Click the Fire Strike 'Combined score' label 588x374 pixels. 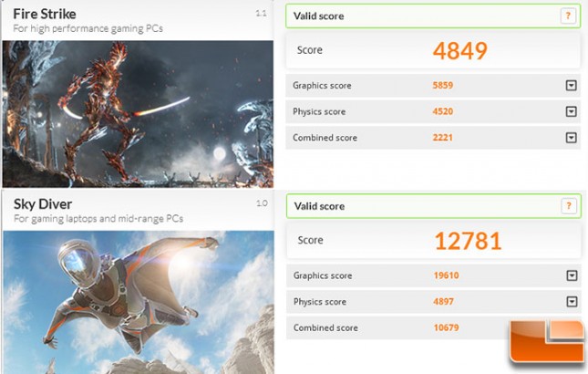click(x=325, y=138)
